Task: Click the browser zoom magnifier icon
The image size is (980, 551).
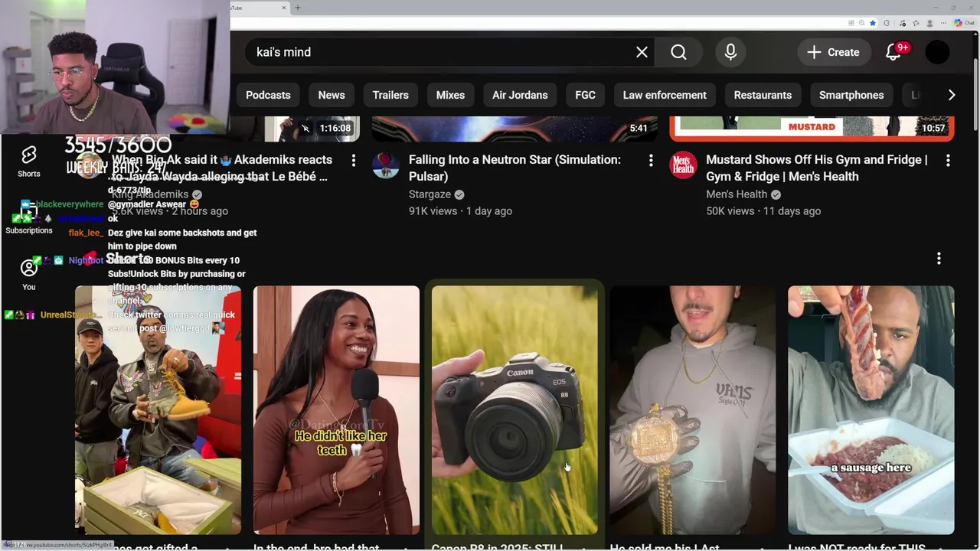Action: point(861,23)
